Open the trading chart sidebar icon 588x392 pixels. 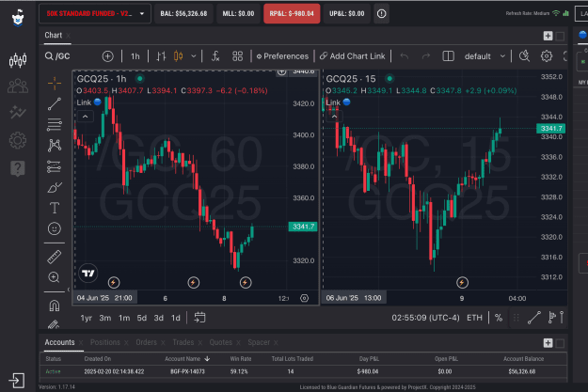[18, 60]
